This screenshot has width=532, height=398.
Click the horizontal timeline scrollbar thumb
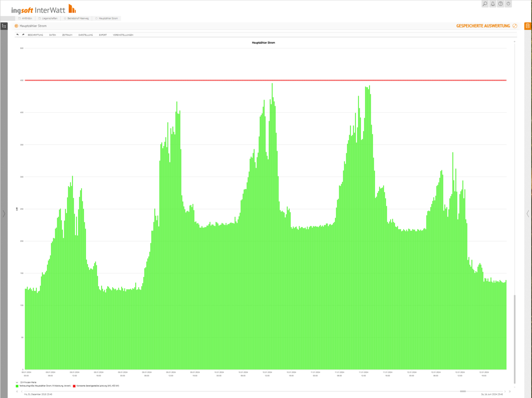(x=463, y=391)
